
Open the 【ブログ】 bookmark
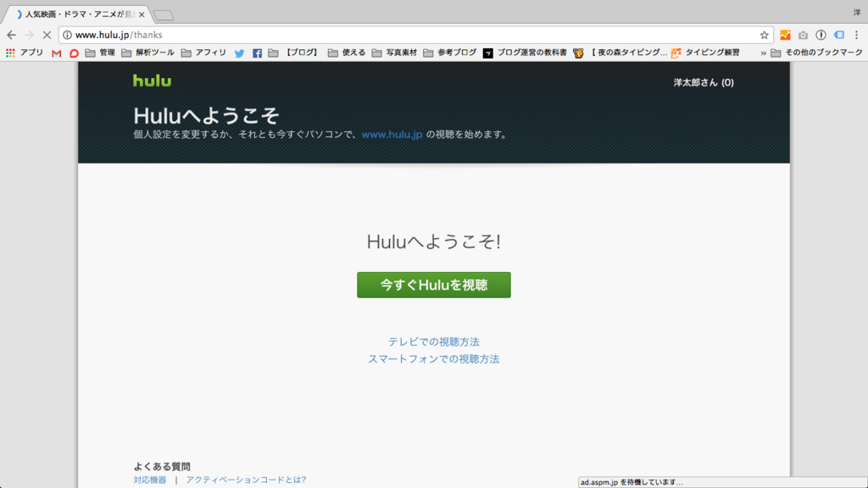[303, 53]
